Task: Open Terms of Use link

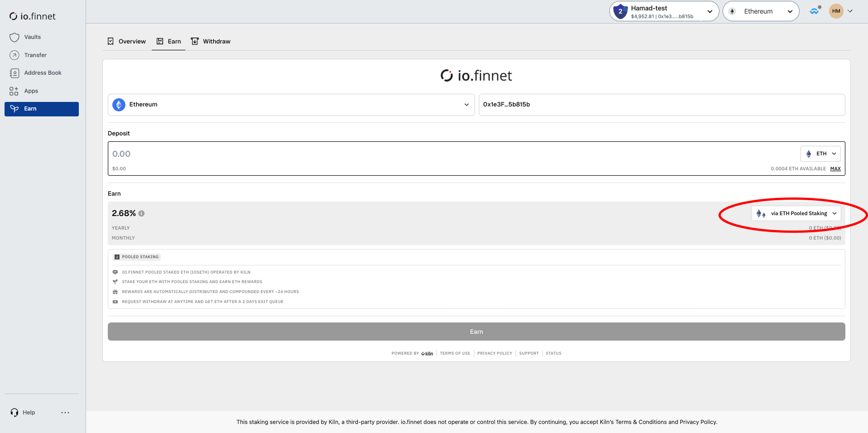Action: click(455, 353)
